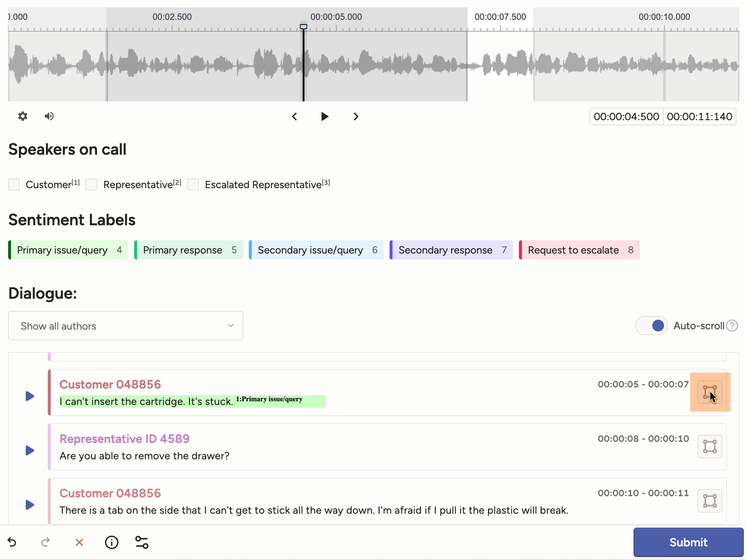Check the Customer speaker checkbox
This screenshot has height=560, width=746.
[14, 184]
